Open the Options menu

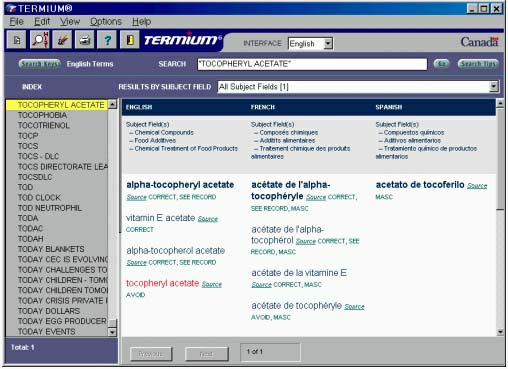106,22
